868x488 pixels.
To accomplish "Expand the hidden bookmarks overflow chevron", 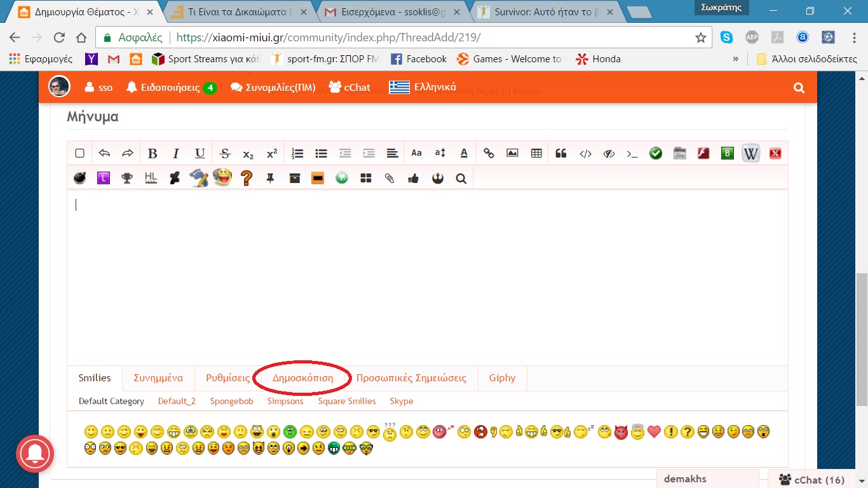I will coord(736,59).
